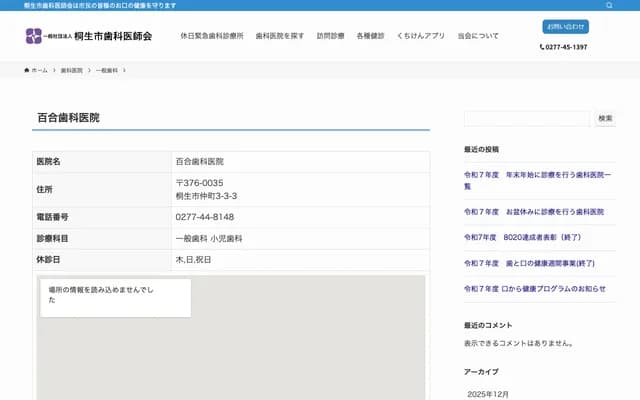Click the 桐生市歯科医師会 logo
640x400 pixels.
coord(89,36)
